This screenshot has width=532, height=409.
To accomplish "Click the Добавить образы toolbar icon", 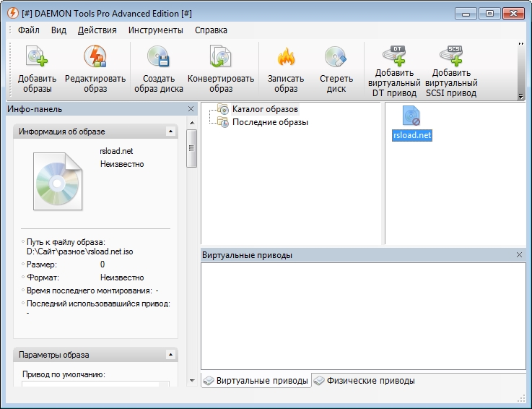I will (x=35, y=58).
